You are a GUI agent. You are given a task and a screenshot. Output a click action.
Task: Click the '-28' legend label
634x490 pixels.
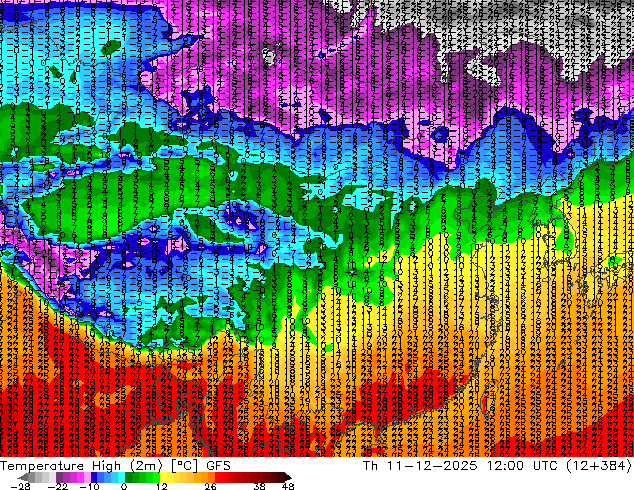(20, 486)
